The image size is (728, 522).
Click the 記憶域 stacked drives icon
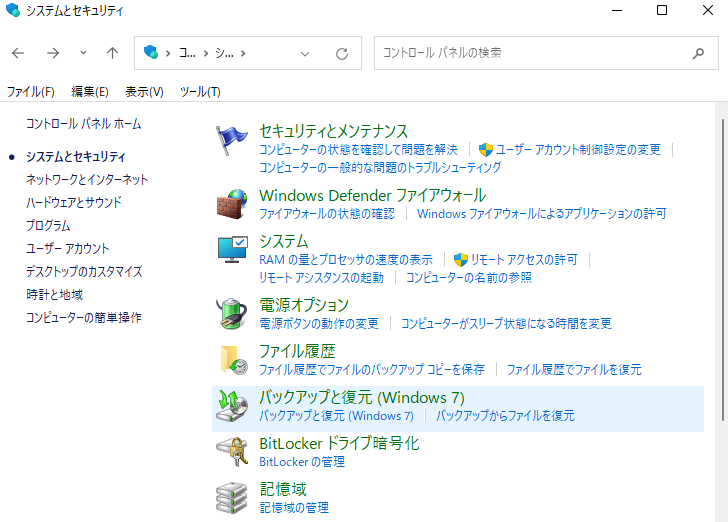coord(233,497)
